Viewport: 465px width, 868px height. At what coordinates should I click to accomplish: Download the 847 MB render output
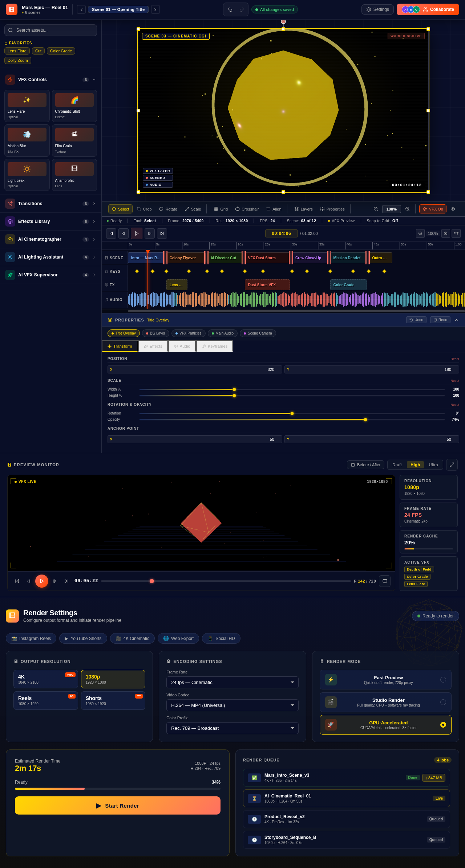coord(434,777)
